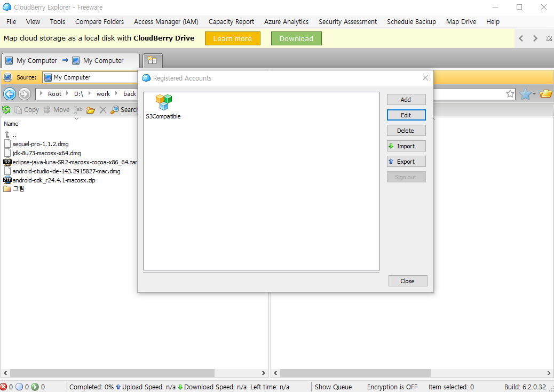Click the open folder icon at right

(x=546, y=93)
